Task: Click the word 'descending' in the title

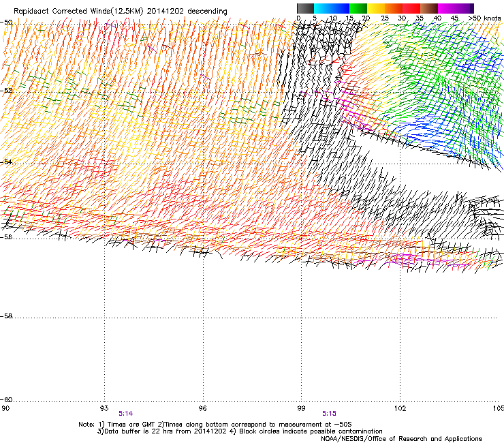Action: pos(207,12)
